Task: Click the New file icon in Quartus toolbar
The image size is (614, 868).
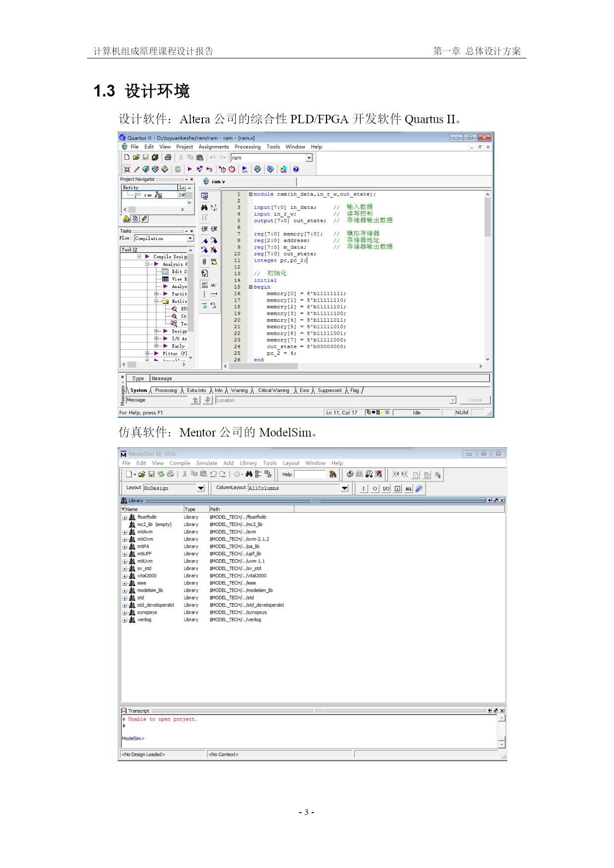Action: pos(127,157)
